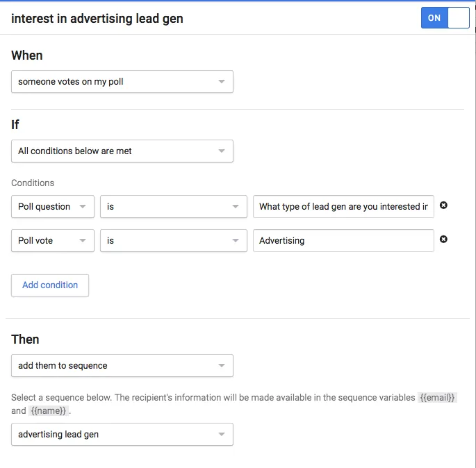The image size is (476, 468).
Task: Open the 'Poll vote' field selector
Action: click(x=53, y=240)
